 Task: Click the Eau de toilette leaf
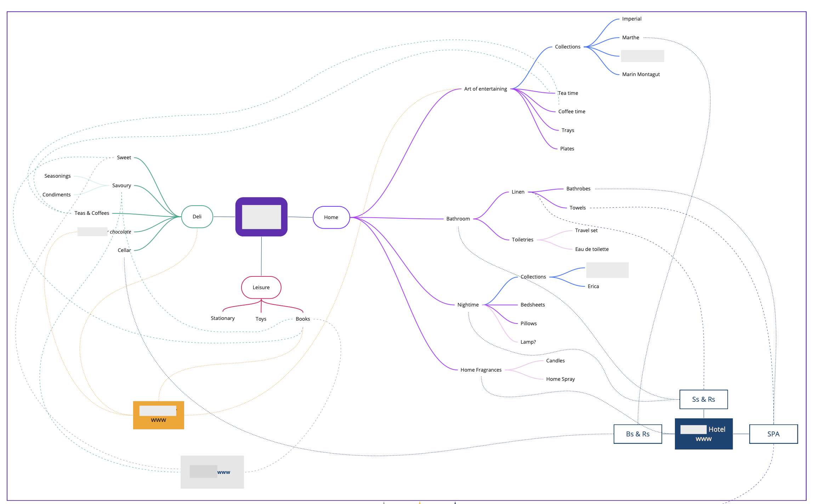point(592,249)
